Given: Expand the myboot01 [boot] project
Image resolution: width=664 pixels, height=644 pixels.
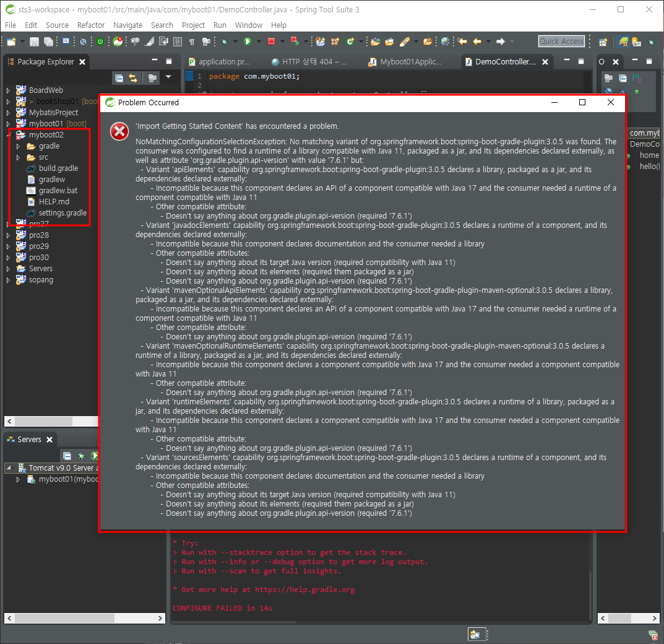Looking at the screenshot, I should (x=8, y=124).
